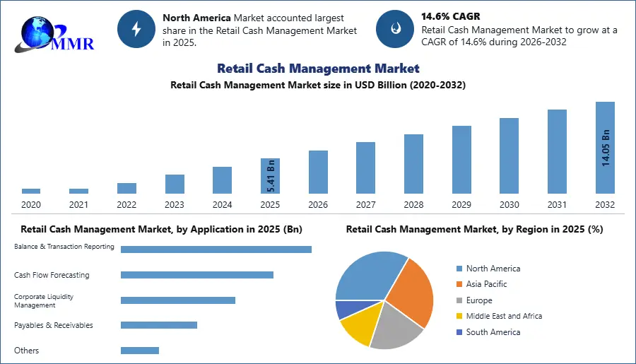Click the 'Payables & Receivables' label
Screen dimensions: 636x364
point(54,325)
